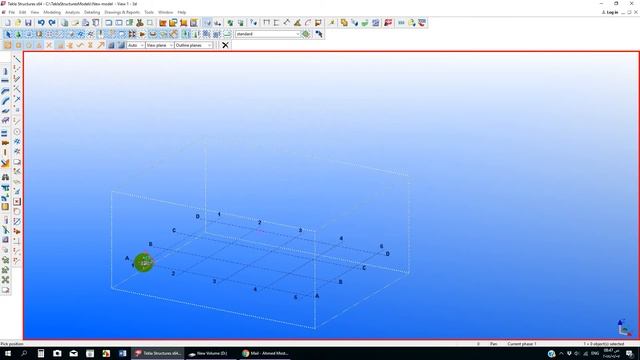Toggle snap to intersection points X switch
640x360 pixels.
coord(49,45)
